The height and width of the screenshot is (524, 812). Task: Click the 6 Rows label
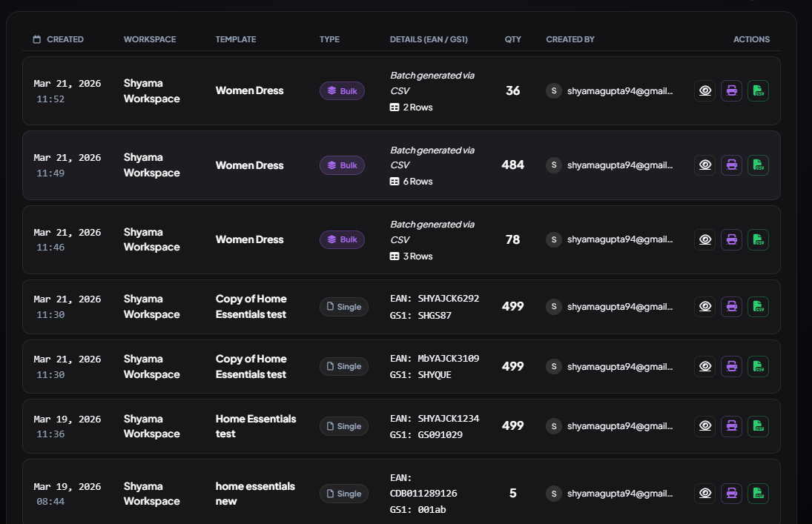(418, 182)
